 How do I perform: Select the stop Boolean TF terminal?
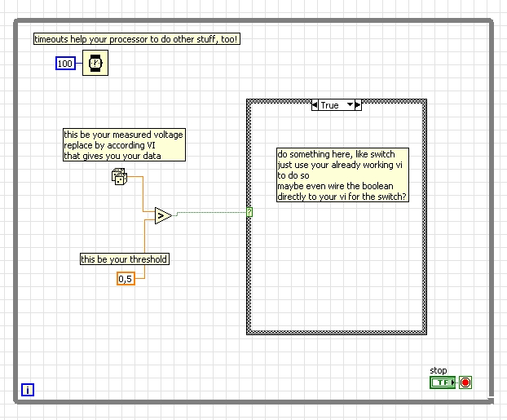click(443, 382)
